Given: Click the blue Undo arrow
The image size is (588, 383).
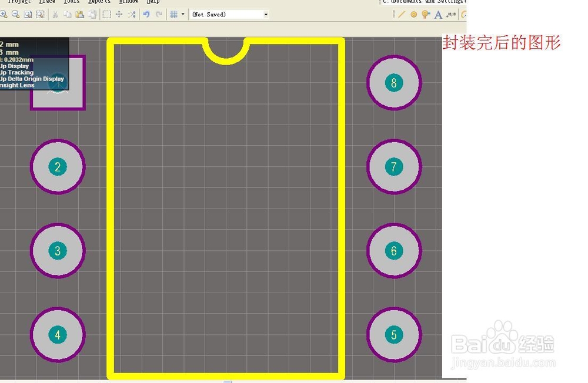Looking at the screenshot, I should tap(146, 15).
